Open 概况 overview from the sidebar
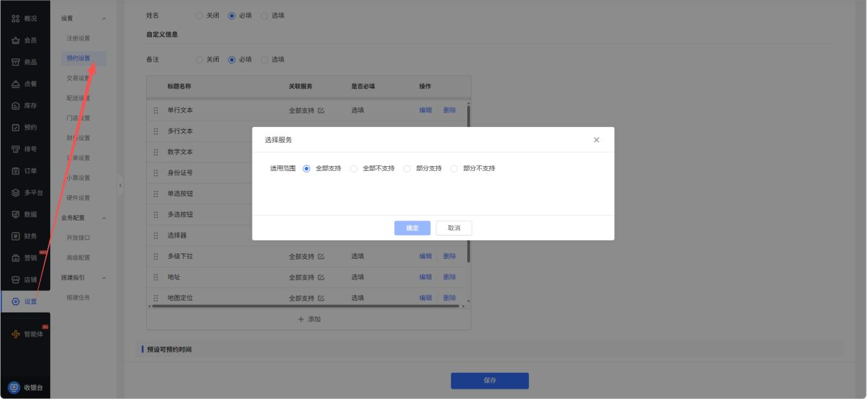This screenshot has height=399, width=868. tap(25, 19)
